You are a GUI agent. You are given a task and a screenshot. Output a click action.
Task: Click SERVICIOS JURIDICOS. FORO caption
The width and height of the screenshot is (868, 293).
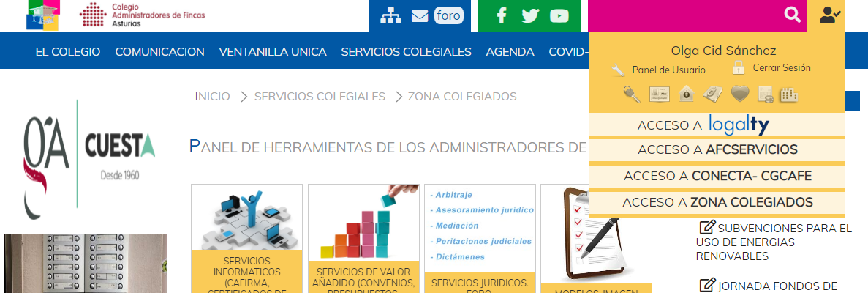point(480,283)
